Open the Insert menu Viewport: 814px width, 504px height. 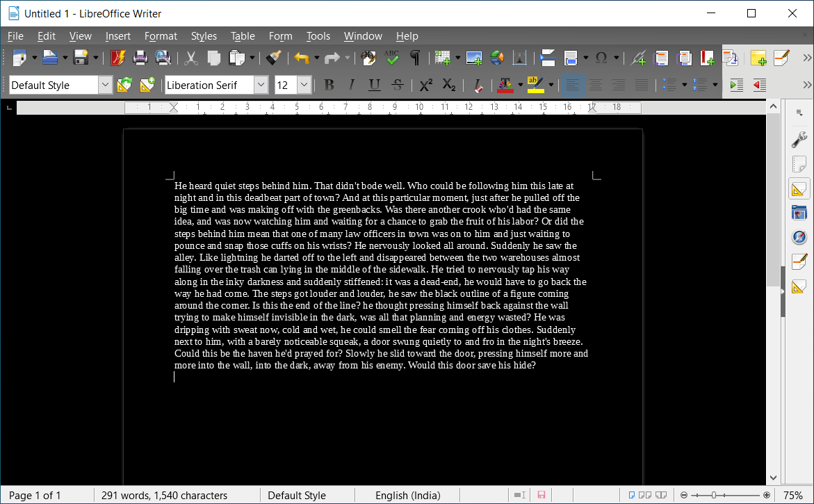point(118,36)
